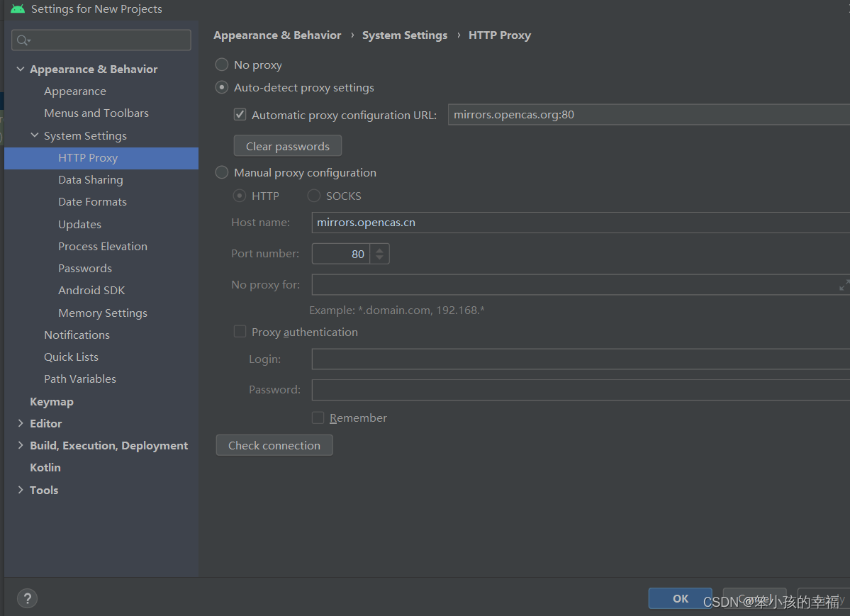Select the No proxy radio button
The image size is (850, 616).
(x=222, y=65)
